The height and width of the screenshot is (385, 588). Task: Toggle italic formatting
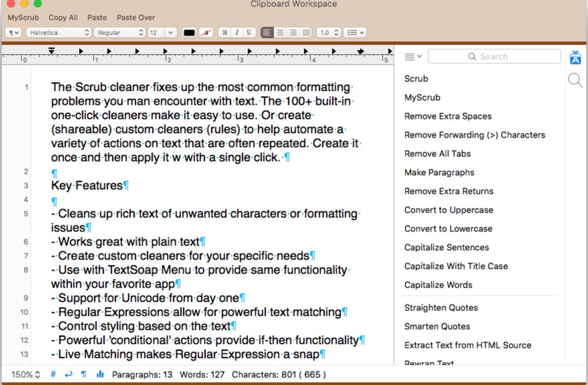(x=237, y=33)
